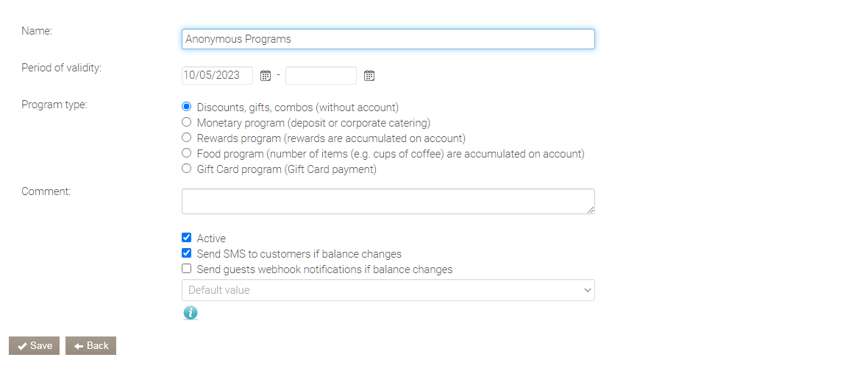Focus the validity start date field
Image resolution: width=868 pixels, height=388 pixels.
click(217, 76)
